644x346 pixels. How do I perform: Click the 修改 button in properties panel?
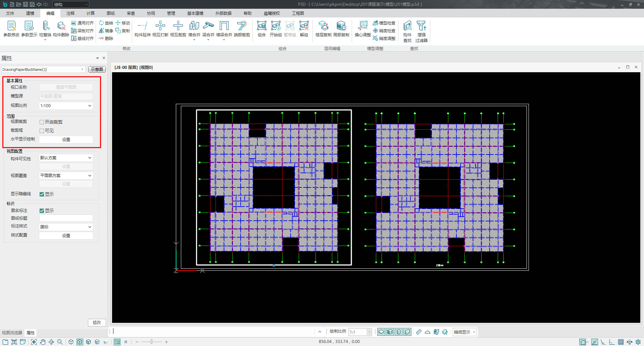point(97,322)
